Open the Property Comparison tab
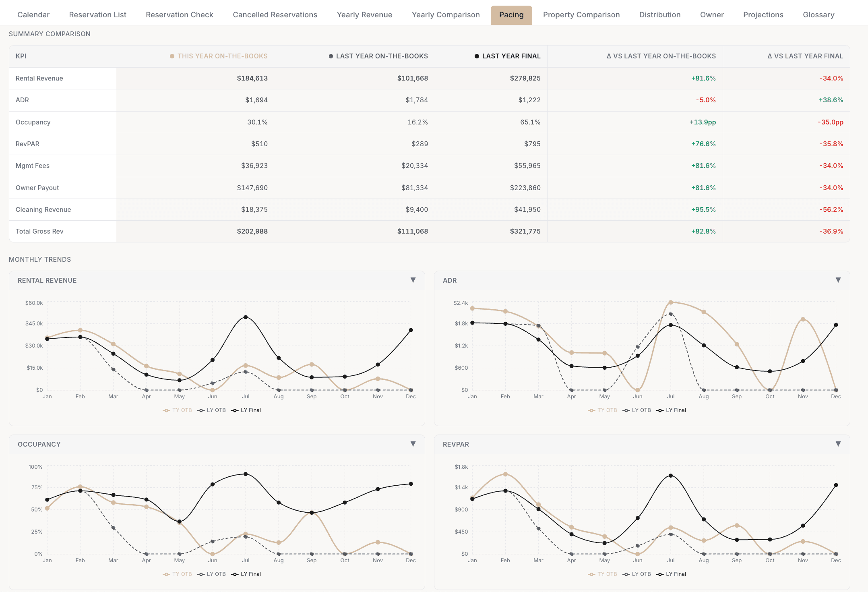Image resolution: width=868 pixels, height=592 pixels. point(581,15)
